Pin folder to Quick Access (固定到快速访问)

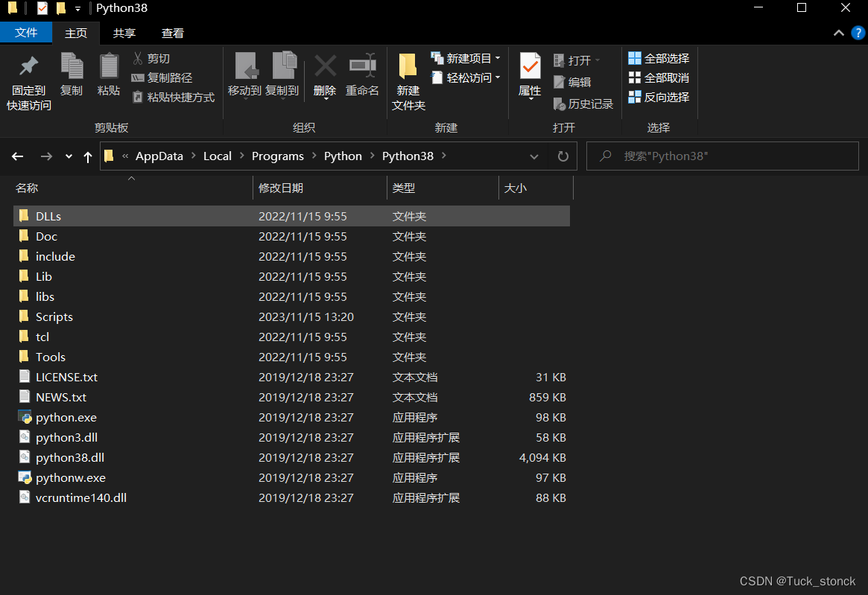click(x=28, y=83)
